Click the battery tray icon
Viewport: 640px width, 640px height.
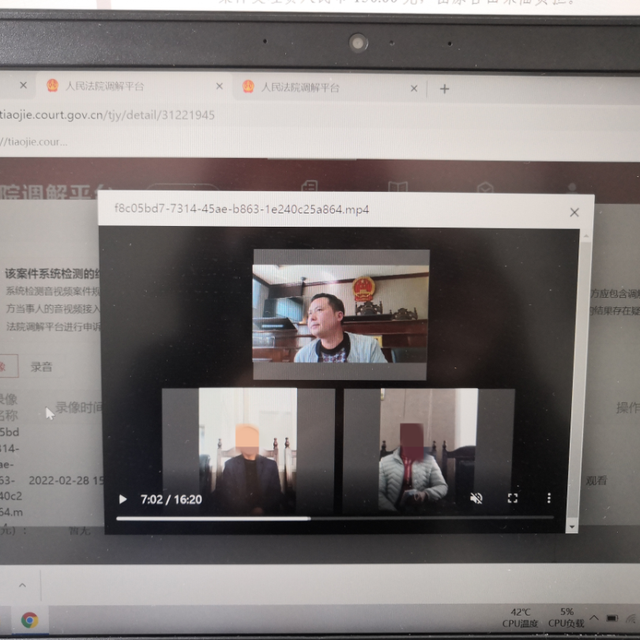coord(612,618)
